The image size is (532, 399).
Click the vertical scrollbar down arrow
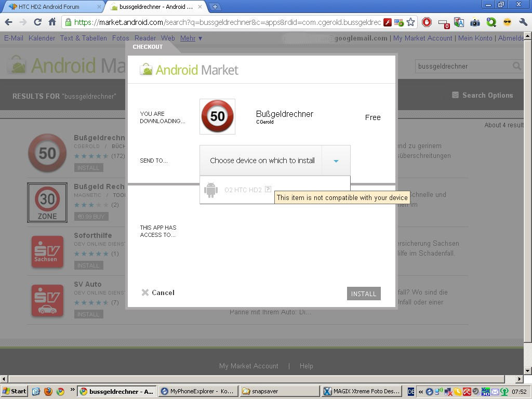point(527,370)
